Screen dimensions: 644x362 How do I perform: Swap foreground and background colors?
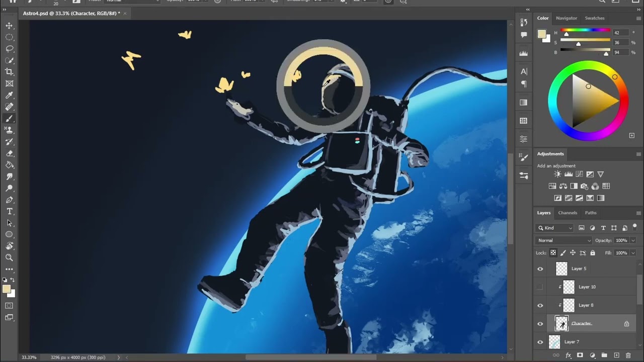13,280
